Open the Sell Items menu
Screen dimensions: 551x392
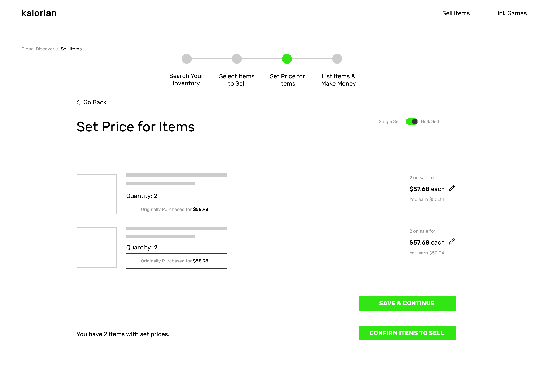tap(456, 13)
